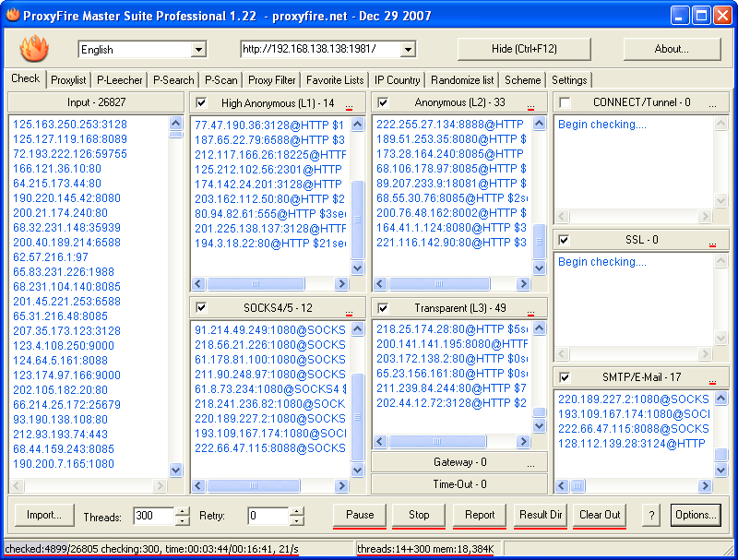Viewport: 738px width, 560px height.
Task: Open SMTP/E-Mail panel ellipsis menu
Action: click(x=712, y=378)
